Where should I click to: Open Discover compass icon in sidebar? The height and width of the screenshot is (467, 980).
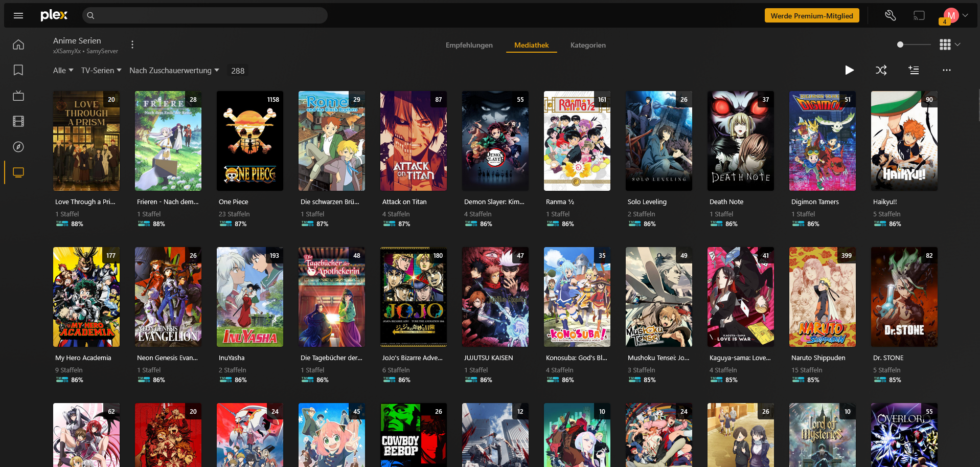[18, 147]
